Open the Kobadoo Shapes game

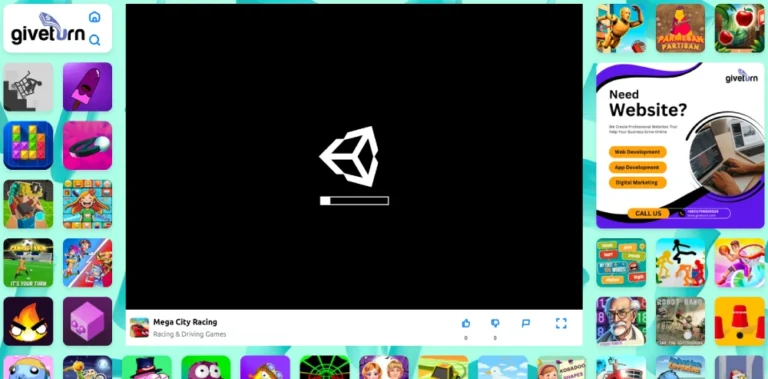coord(561,367)
